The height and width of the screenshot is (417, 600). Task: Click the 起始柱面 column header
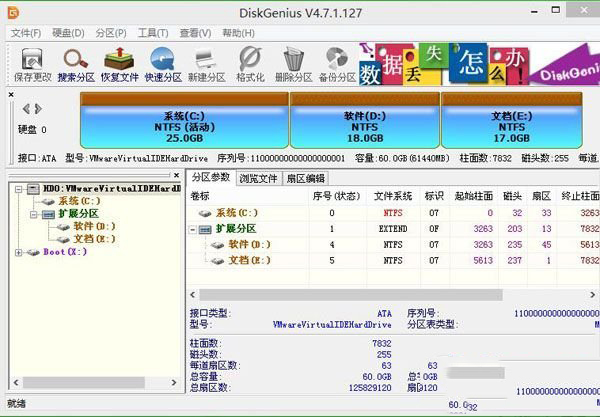point(474,196)
